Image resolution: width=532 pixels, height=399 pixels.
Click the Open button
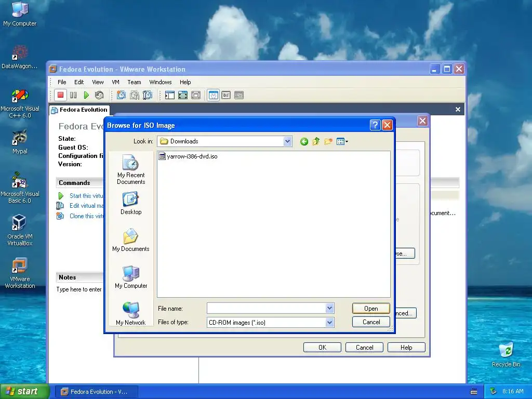[371, 309]
